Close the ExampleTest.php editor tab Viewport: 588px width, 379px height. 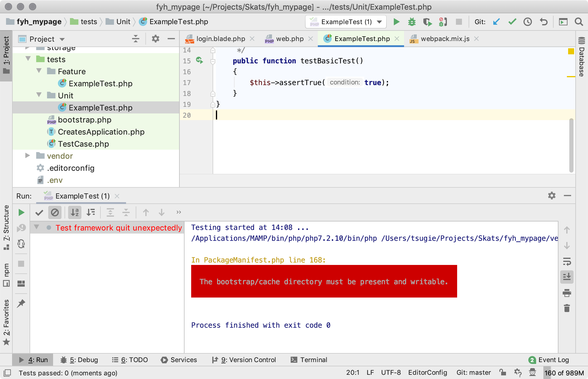[397, 39]
